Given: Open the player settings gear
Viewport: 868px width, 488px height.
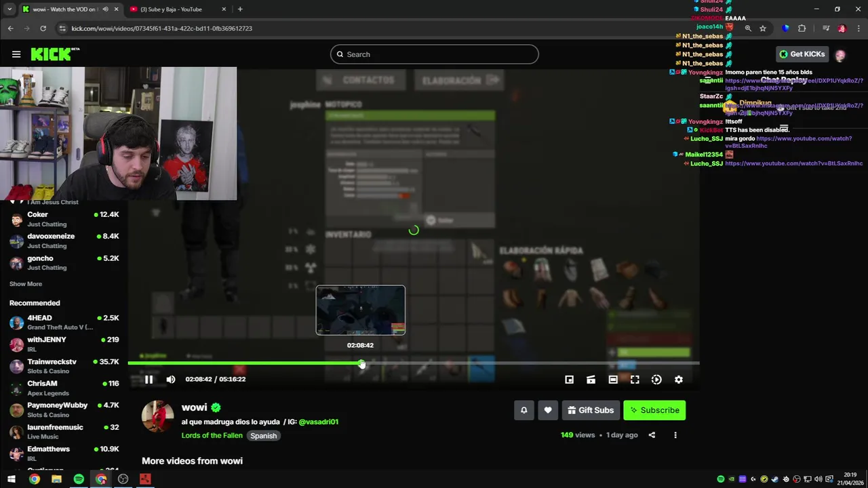Looking at the screenshot, I should [679, 380].
